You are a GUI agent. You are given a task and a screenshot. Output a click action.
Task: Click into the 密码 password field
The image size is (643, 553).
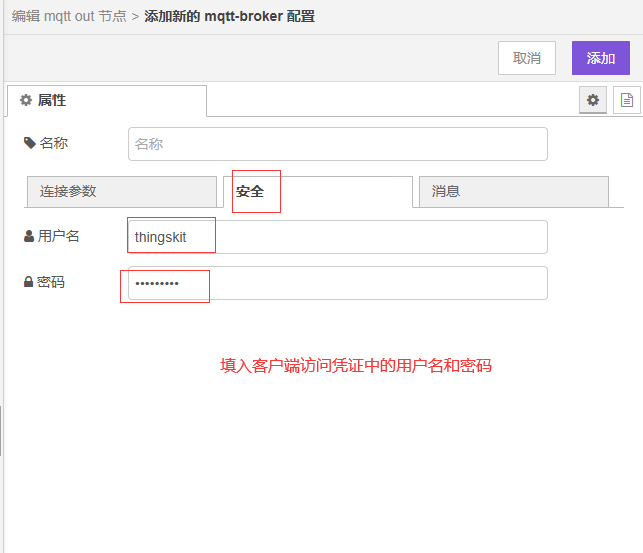point(338,283)
